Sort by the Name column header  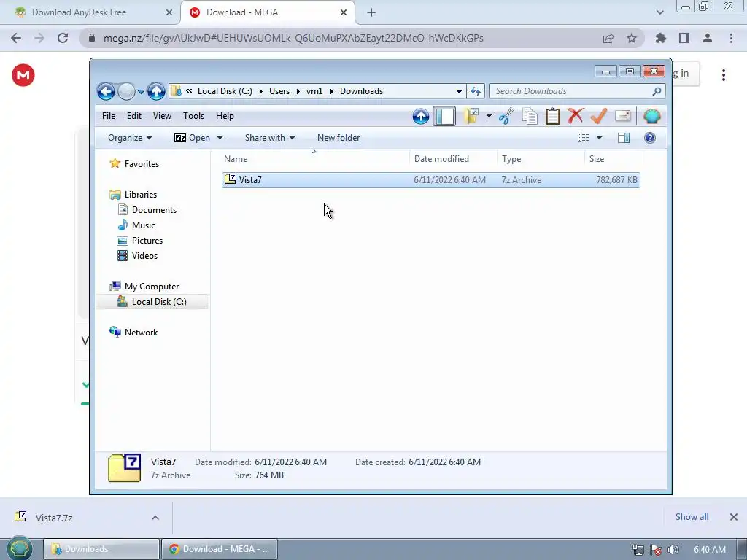click(314, 158)
